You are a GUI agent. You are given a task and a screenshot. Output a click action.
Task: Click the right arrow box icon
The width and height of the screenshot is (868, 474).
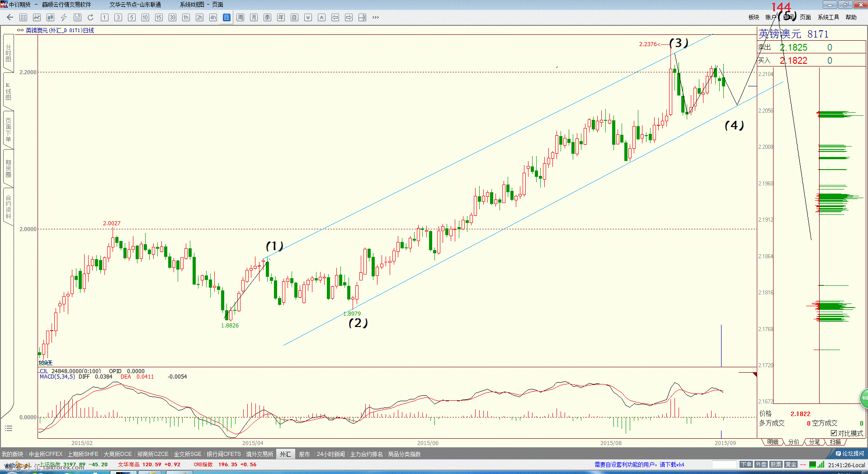coord(349,17)
